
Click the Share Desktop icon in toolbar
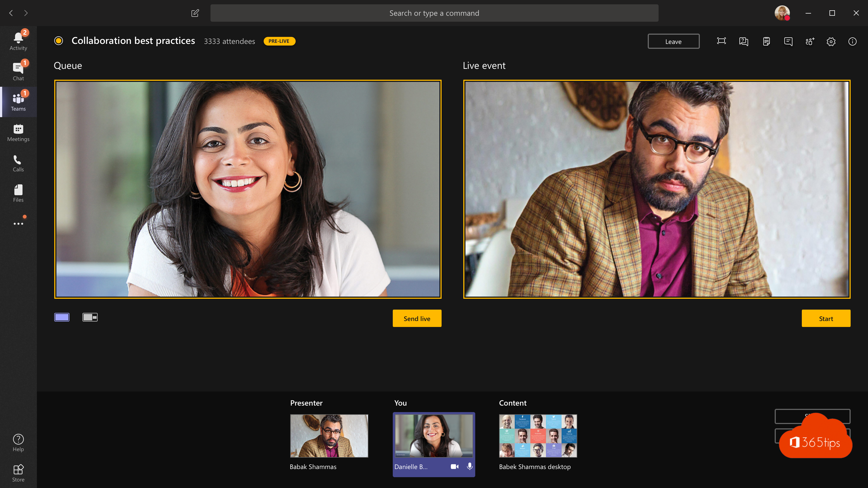coord(721,41)
